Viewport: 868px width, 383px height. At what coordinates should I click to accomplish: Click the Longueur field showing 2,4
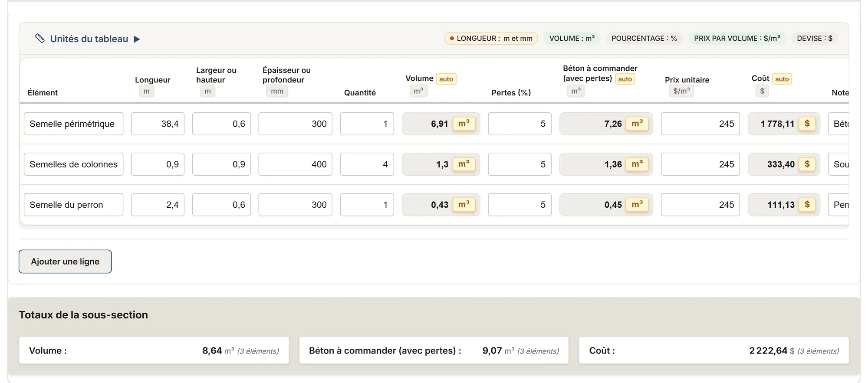158,204
